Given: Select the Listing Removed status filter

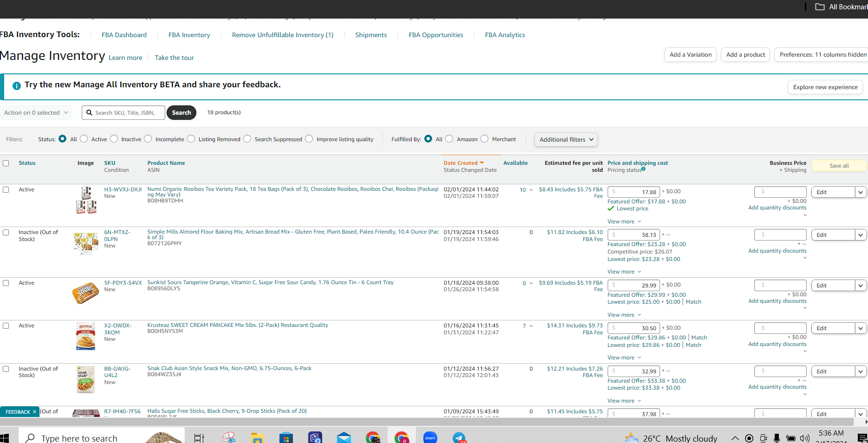Looking at the screenshot, I should click(x=191, y=139).
